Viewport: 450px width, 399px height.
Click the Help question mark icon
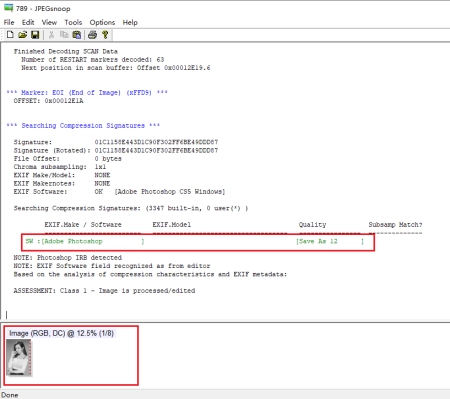coord(105,35)
